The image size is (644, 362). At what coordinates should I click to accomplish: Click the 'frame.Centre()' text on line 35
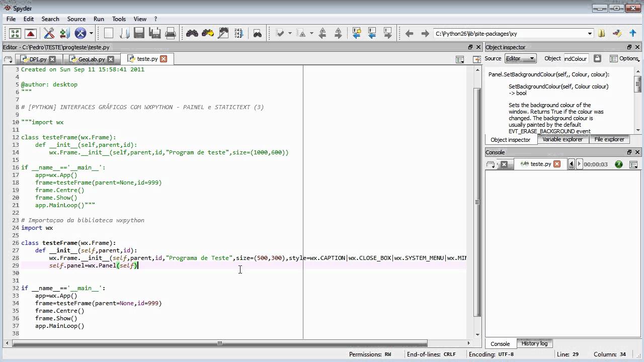click(59, 311)
